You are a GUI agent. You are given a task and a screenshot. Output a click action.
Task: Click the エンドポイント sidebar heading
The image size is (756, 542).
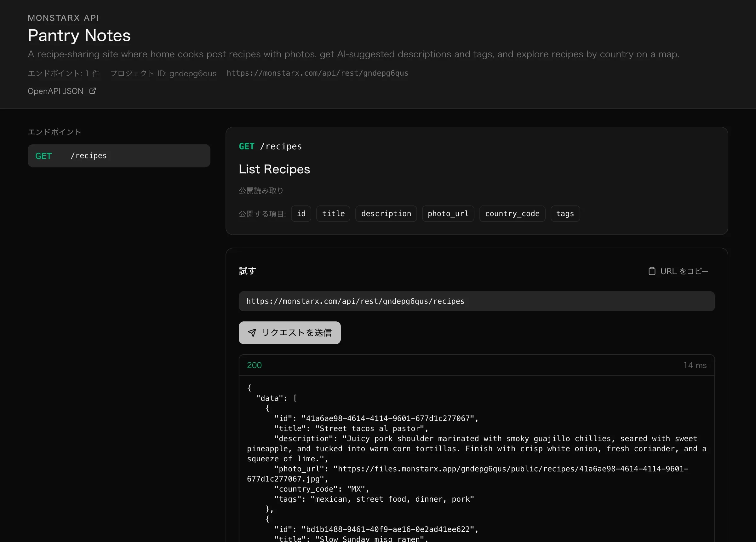coord(54,132)
